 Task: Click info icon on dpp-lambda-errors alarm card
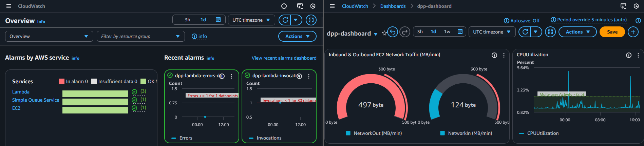point(222,76)
